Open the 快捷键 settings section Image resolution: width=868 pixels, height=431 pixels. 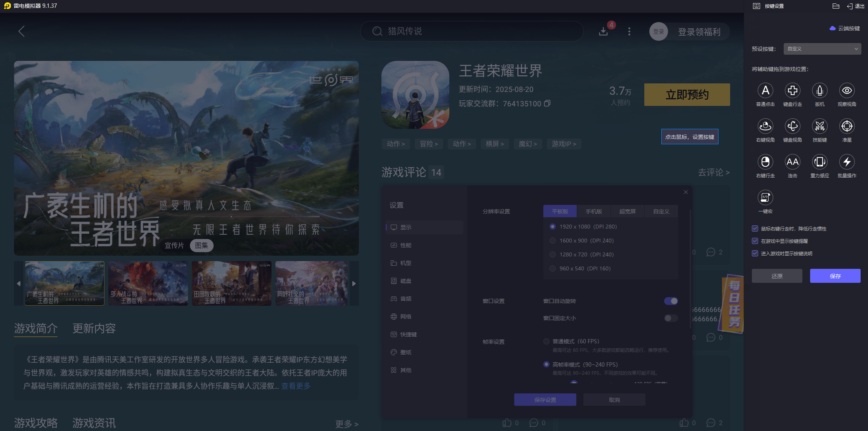pyautogui.click(x=424, y=334)
